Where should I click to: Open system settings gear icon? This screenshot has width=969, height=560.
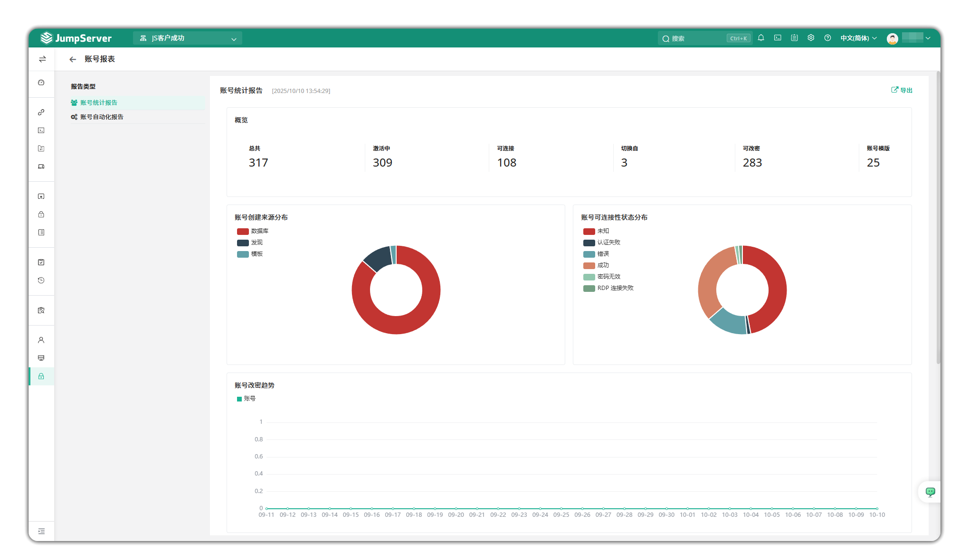click(x=811, y=38)
